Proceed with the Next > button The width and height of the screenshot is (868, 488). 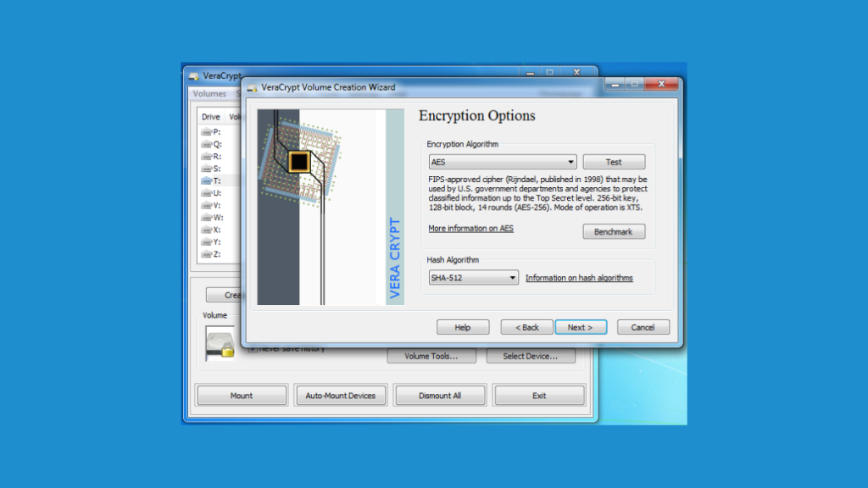(x=581, y=328)
